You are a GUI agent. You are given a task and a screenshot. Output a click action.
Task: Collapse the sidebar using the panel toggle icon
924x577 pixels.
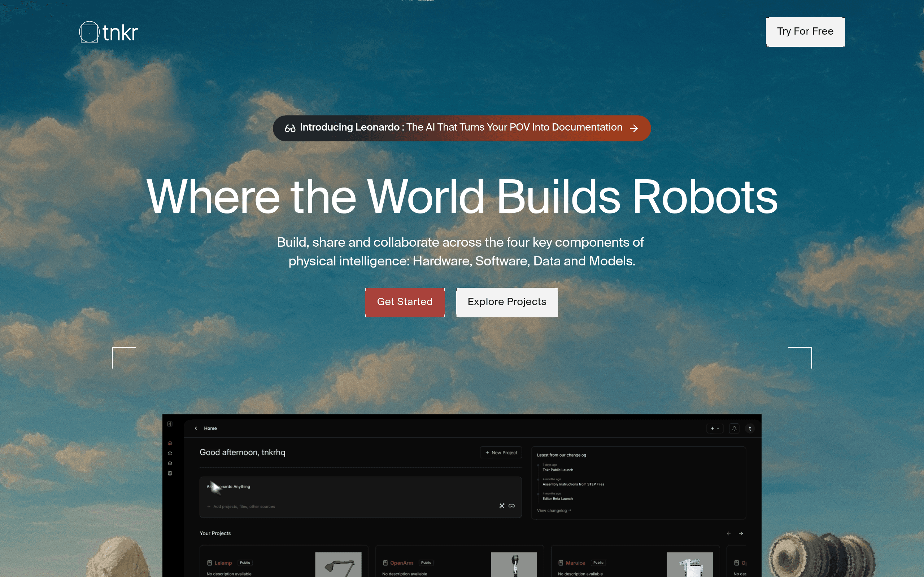(x=170, y=424)
